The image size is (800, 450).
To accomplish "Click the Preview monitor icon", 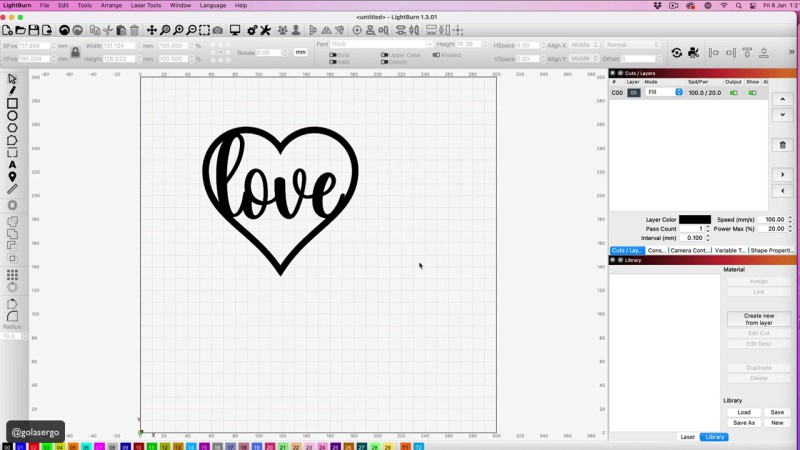I will (x=235, y=31).
